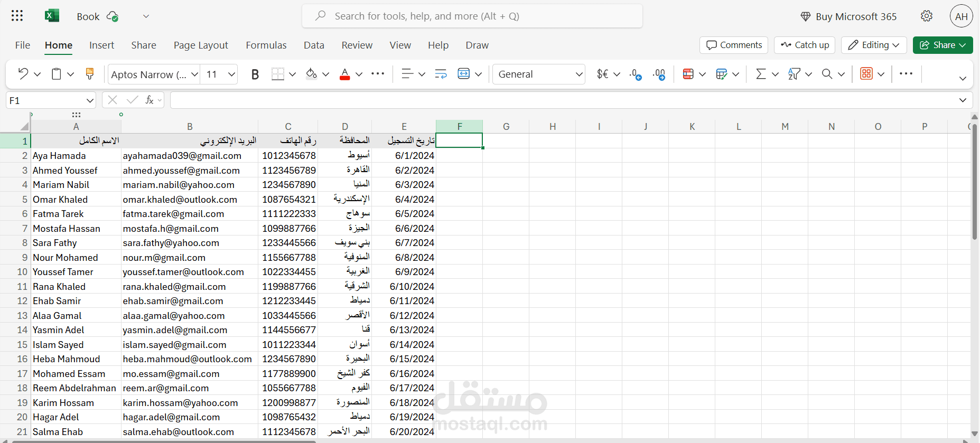
Task: Open more ribbon commands ellipsis
Action: 906,74
